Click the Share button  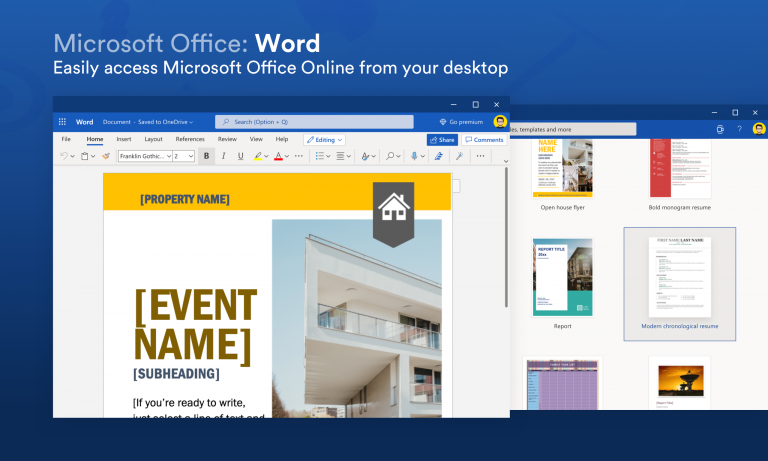pyautogui.click(x=441, y=140)
